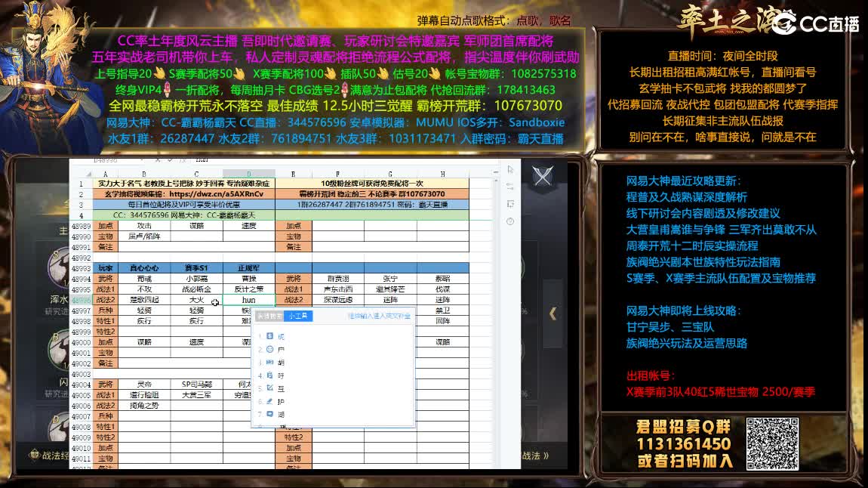
Task: Click the cell '大赏三军'
Action: pyautogui.click(x=196, y=395)
